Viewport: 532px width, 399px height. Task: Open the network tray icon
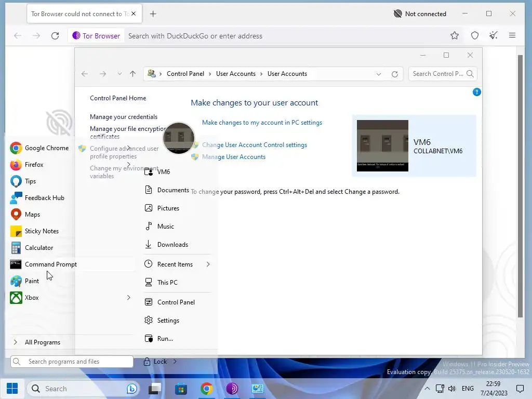point(440,389)
